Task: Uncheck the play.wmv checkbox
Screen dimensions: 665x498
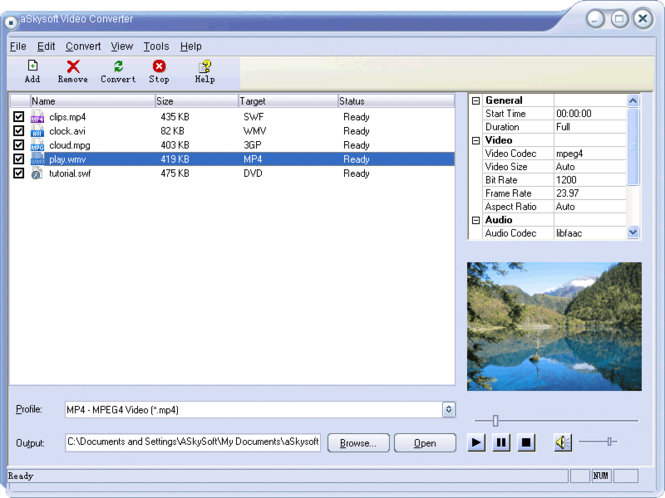Action: [x=19, y=159]
